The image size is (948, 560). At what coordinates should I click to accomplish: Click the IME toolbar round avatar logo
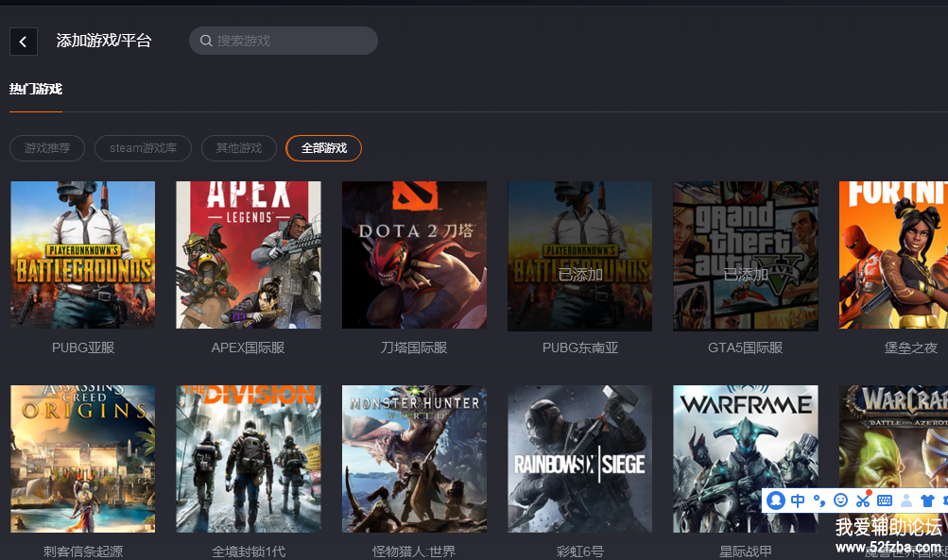point(776,501)
